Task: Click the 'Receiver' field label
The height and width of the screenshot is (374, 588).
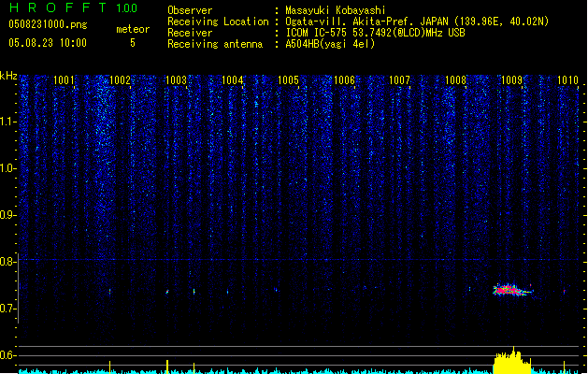Action: click(190, 33)
